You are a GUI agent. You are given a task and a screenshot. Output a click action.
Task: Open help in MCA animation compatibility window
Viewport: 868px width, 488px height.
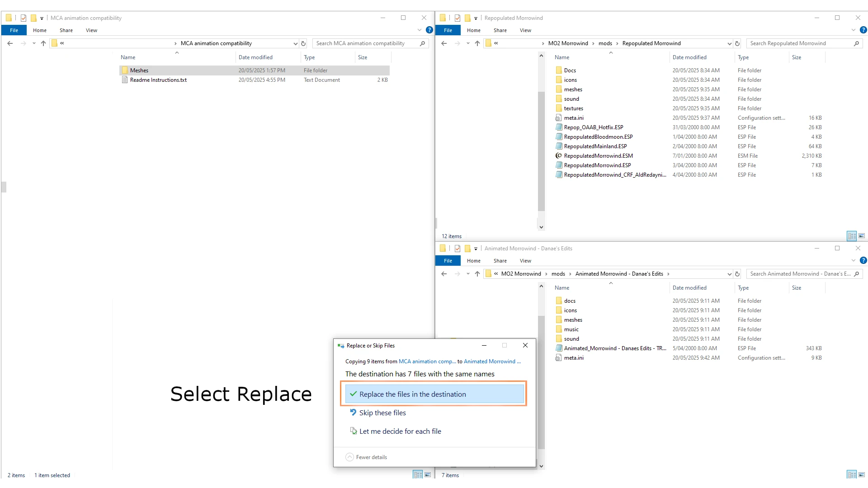(429, 30)
